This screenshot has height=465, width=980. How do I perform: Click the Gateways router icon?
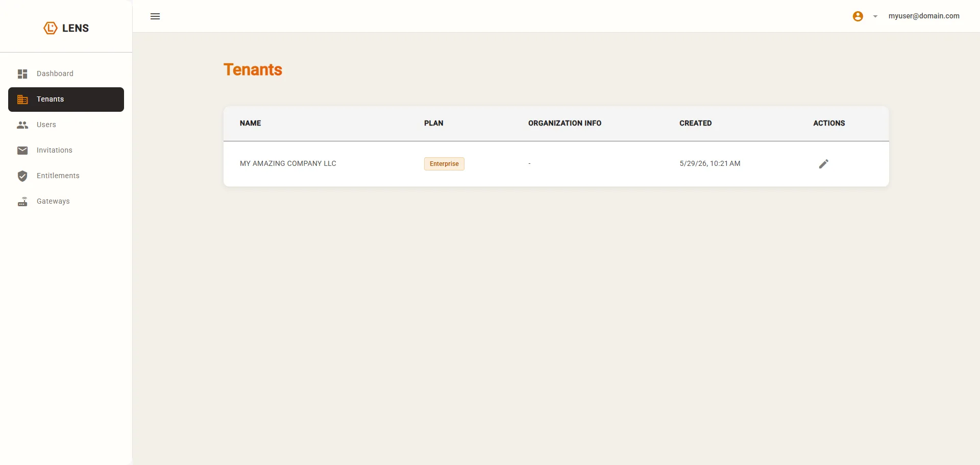22,202
